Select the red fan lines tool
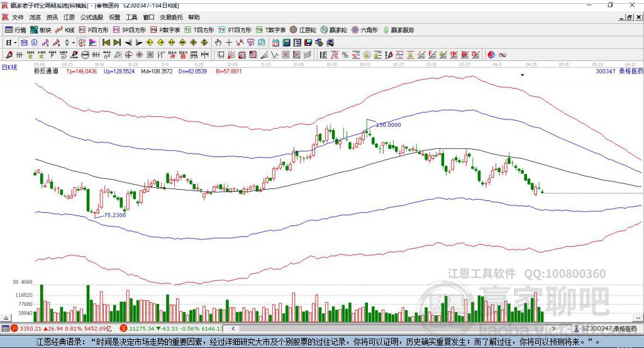 (x=230, y=55)
